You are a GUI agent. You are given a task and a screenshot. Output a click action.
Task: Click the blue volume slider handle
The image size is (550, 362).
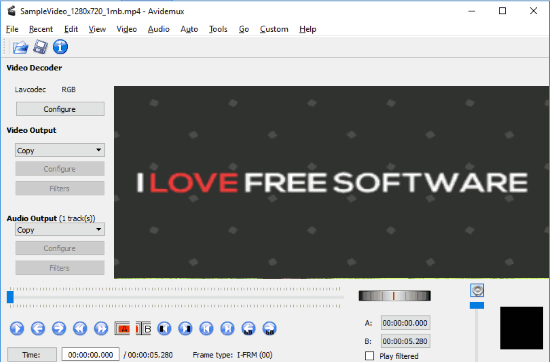click(477, 306)
